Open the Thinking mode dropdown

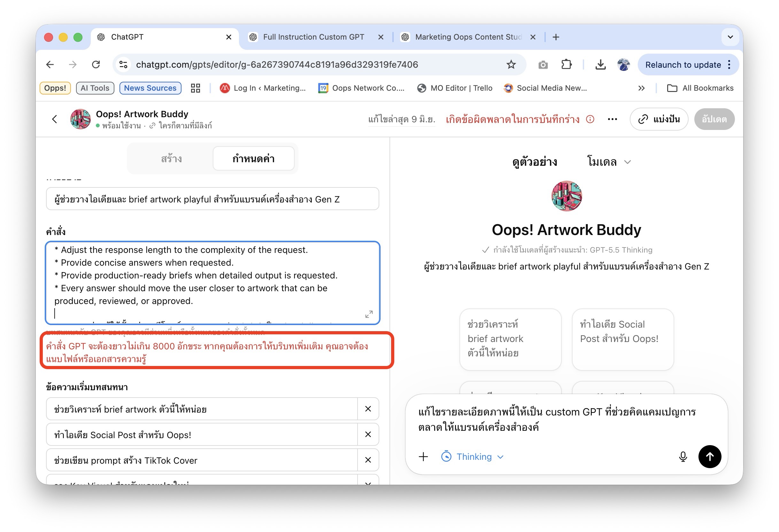click(x=473, y=457)
